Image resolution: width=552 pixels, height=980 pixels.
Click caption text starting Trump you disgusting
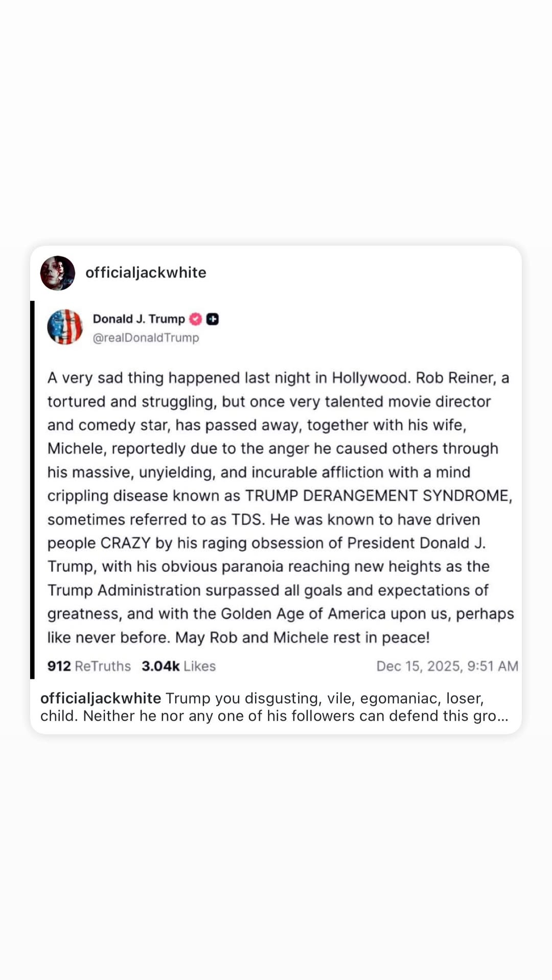(x=324, y=698)
